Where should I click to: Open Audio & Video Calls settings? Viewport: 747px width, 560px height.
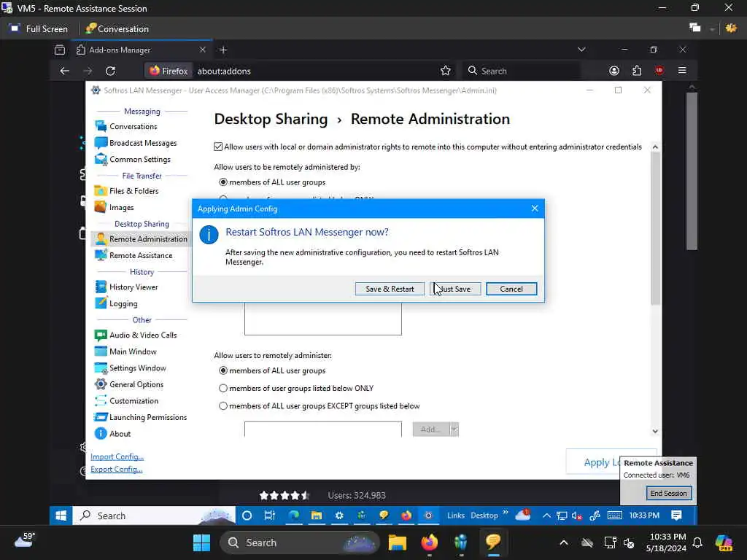tap(136, 335)
